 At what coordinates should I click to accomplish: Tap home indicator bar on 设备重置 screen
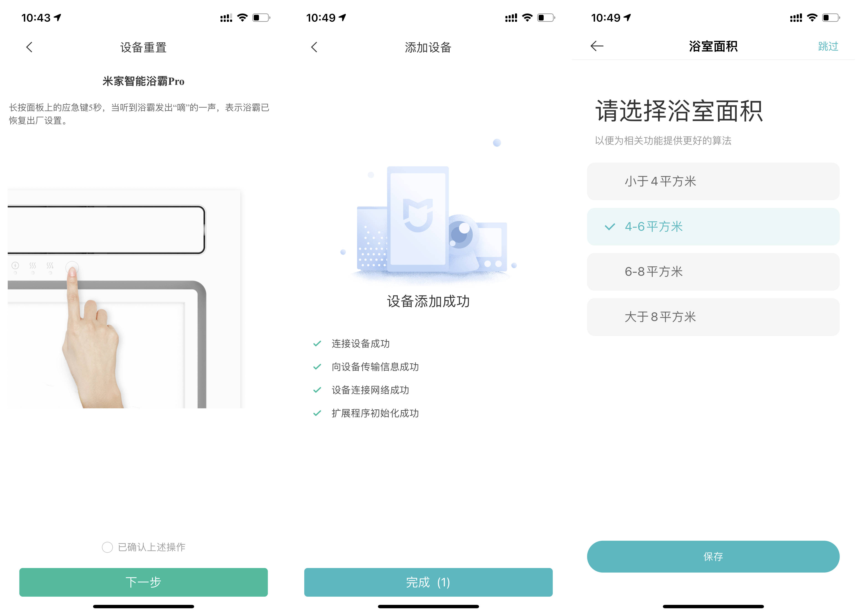pos(144,606)
